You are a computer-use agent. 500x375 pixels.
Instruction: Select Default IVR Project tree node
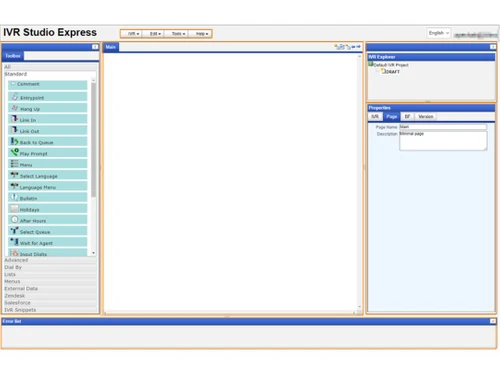(x=391, y=65)
